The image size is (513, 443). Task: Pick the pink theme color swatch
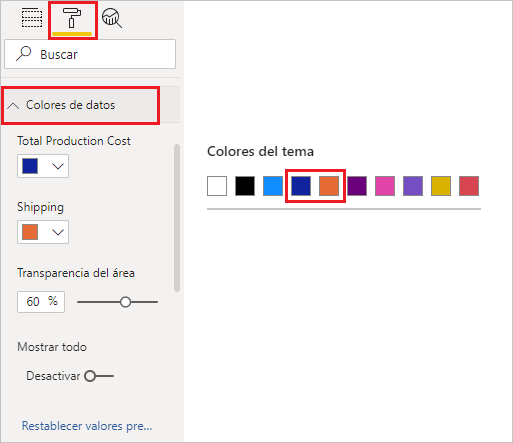385,186
